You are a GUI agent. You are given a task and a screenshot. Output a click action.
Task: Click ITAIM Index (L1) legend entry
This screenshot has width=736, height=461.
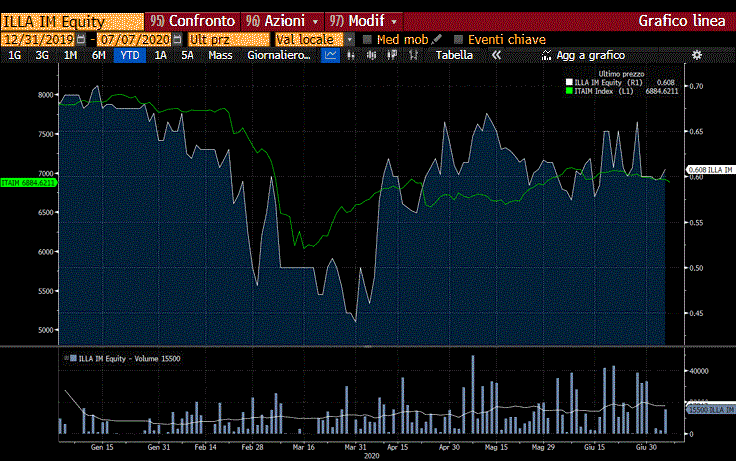tap(604, 91)
